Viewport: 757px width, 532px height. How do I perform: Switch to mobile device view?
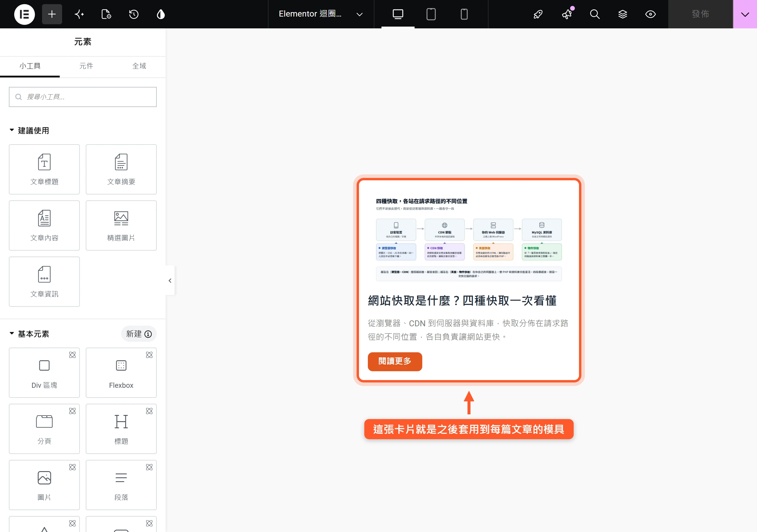coord(464,14)
